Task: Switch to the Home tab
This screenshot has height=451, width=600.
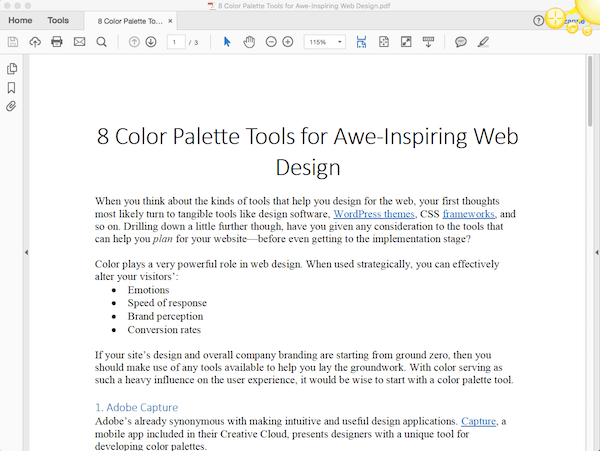Action: (x=20, y=20)
